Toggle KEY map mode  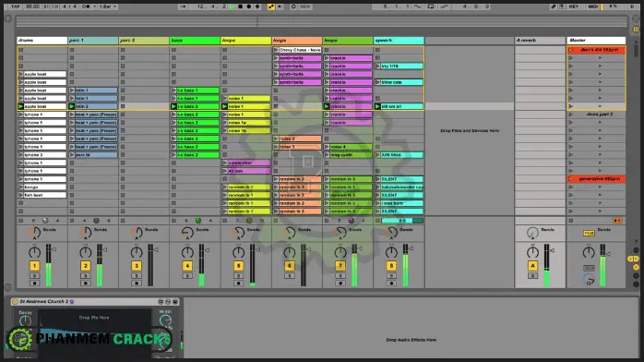[574, 6]
